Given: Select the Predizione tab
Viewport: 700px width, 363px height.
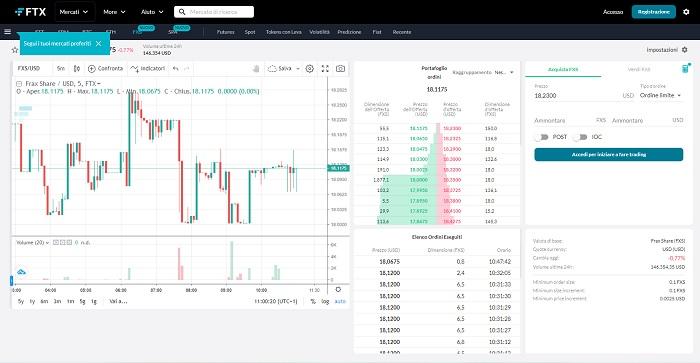Looking at the screenshot, I should [349, 32].
